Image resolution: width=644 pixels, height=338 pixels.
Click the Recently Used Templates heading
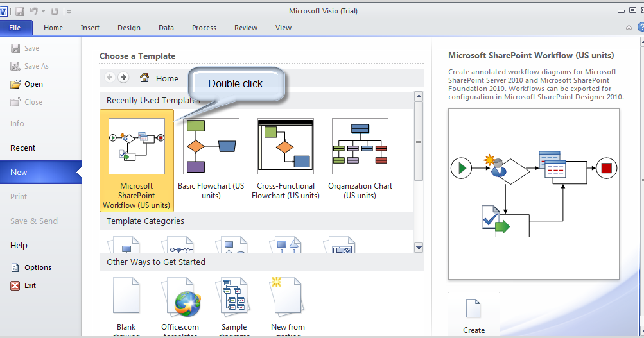tap(153, 101)
